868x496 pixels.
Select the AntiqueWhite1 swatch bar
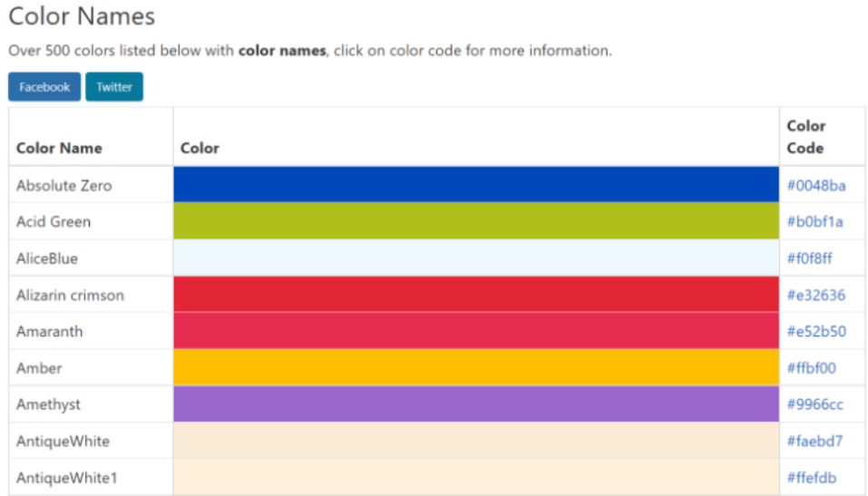tap(476, 477)
